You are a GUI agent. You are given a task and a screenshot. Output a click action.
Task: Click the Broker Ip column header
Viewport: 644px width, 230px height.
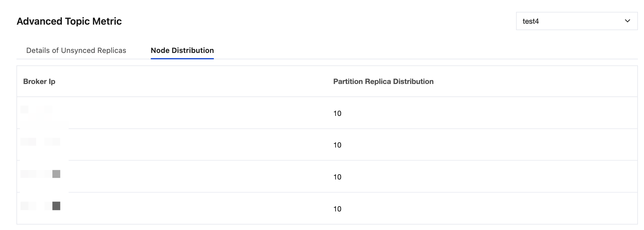coord(39,82)
